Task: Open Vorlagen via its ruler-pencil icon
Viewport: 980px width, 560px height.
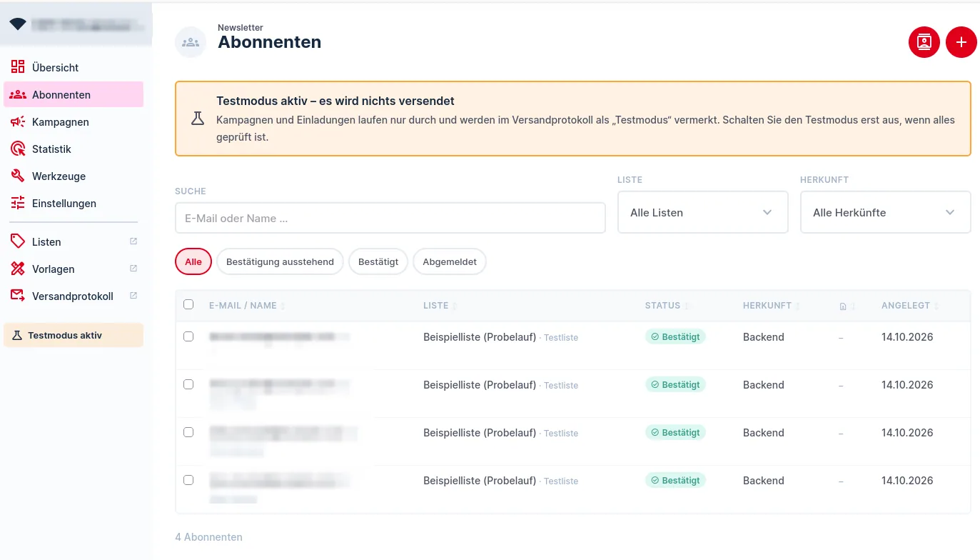Action: pos(18,269)
